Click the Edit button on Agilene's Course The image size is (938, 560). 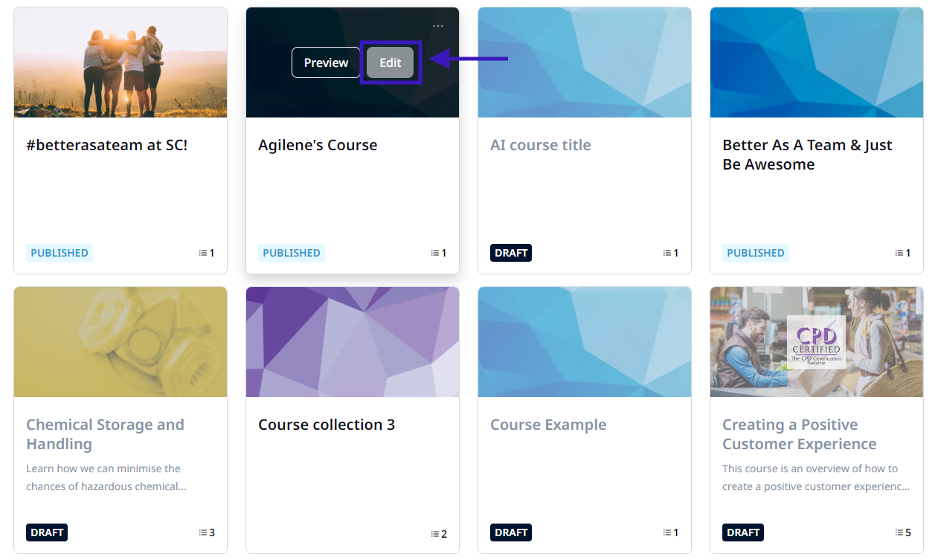pos(390,62)
